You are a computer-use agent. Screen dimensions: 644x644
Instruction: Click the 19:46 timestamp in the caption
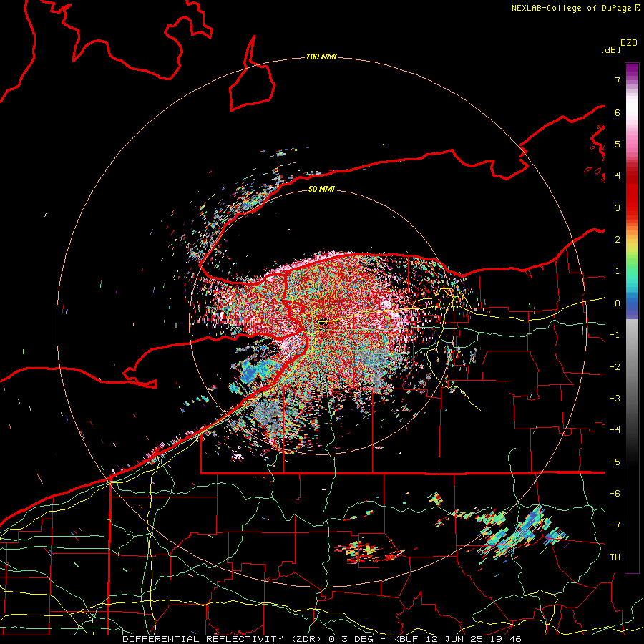(507, 639)
